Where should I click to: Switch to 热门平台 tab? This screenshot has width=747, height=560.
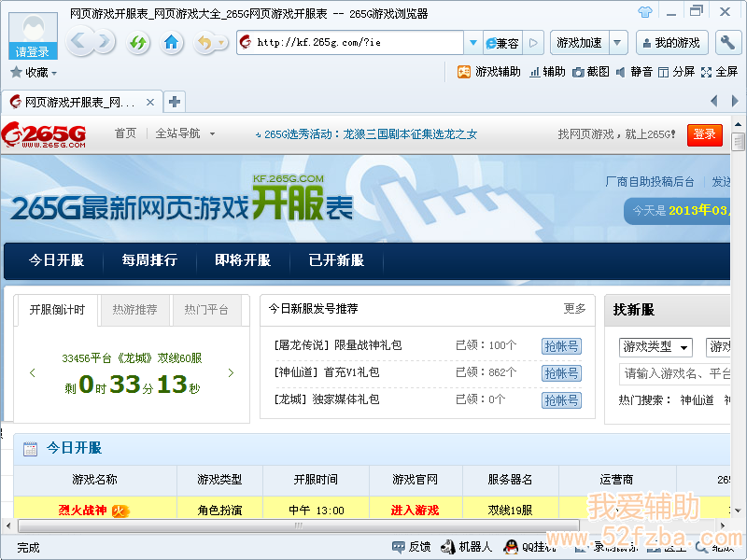(x=206, y=310)
